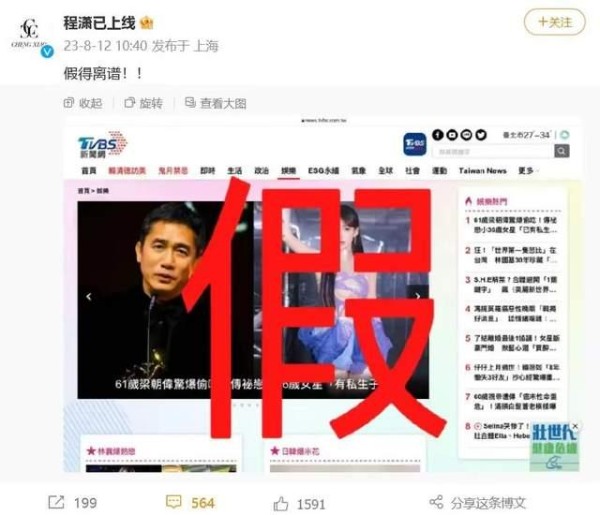600x515 pixels.
Task: Click the TVBS 新聞網 logo
Action: pyautogui.click(x=103, y=145)
